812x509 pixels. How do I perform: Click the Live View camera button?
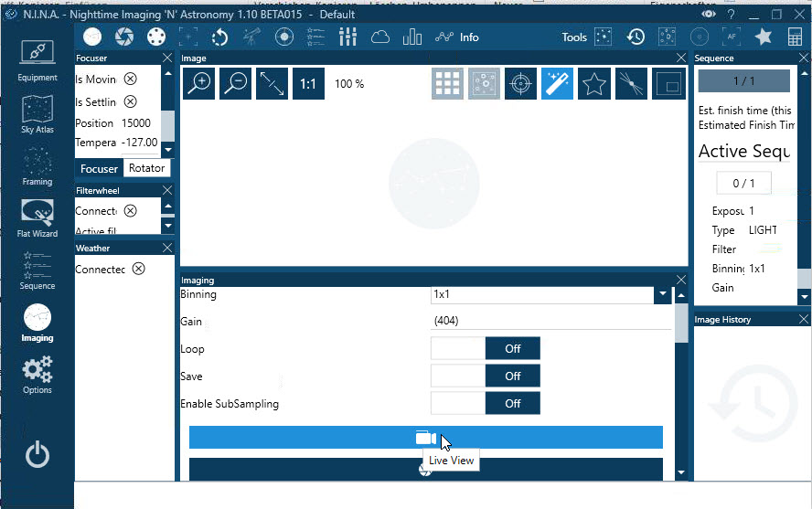pyautogui.click(x=425, y=438)
